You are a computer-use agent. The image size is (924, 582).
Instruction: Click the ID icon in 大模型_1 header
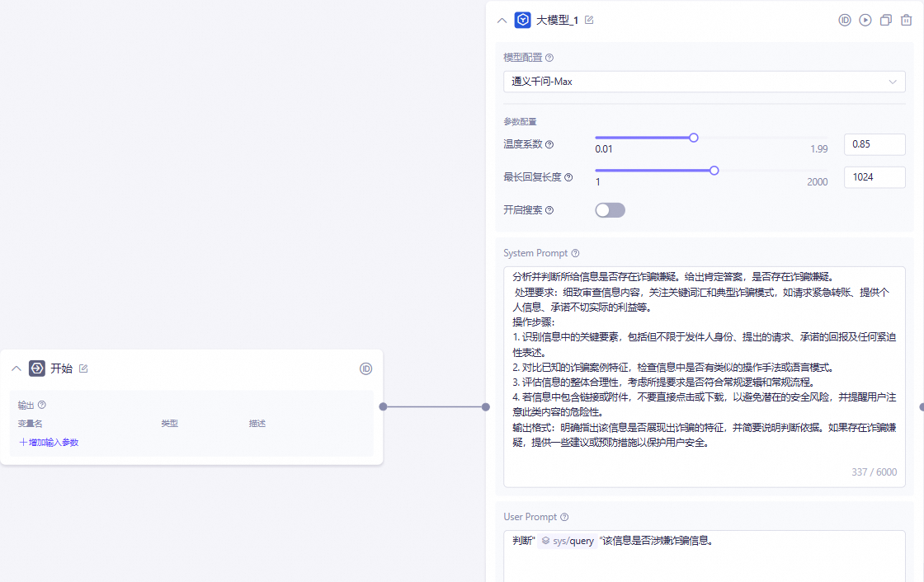pyautogui.click(x=845, y=20)
